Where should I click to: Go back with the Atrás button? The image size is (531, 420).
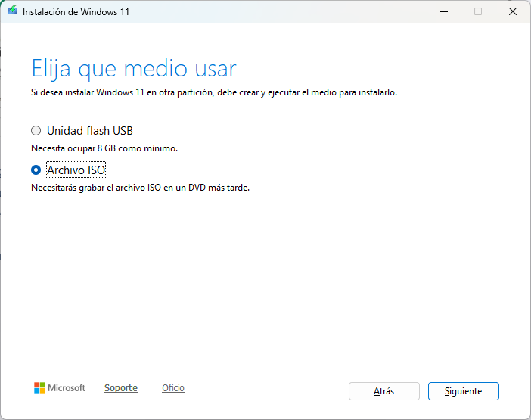tap(383, 391)
